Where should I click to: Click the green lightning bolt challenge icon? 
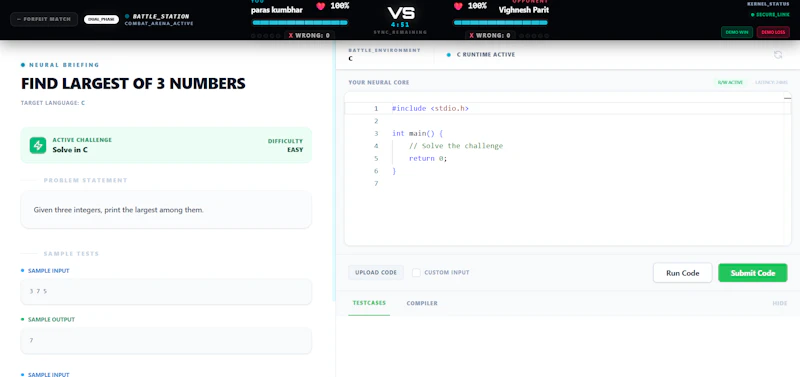38,145
